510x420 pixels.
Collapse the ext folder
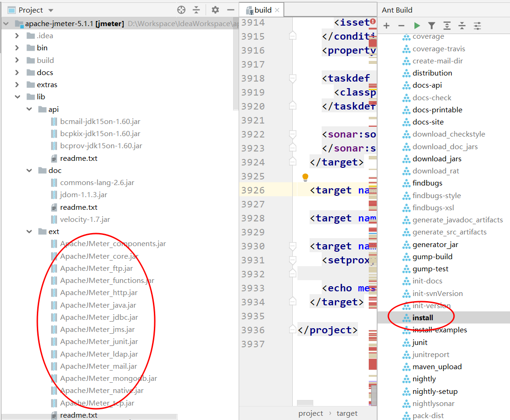coord(29,231)
